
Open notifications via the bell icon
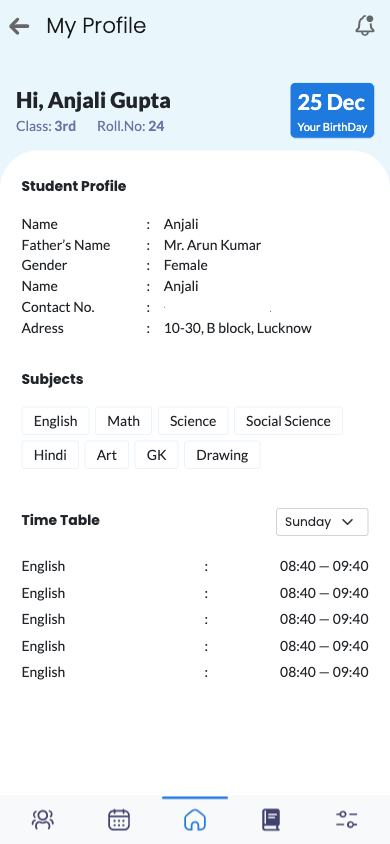pyautogui.click(x=365, y=25)
